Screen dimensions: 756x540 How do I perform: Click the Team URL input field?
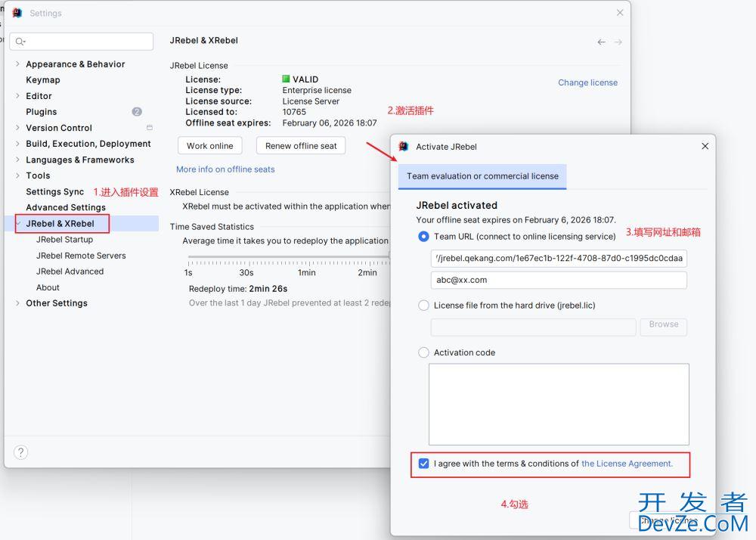click(x=559, y=259)
